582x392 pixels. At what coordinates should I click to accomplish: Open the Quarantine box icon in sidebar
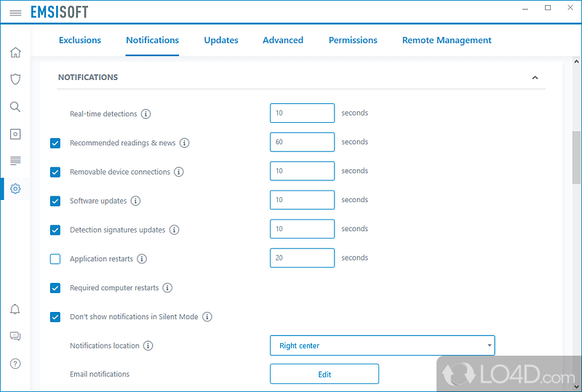click(x=15, y=134)
